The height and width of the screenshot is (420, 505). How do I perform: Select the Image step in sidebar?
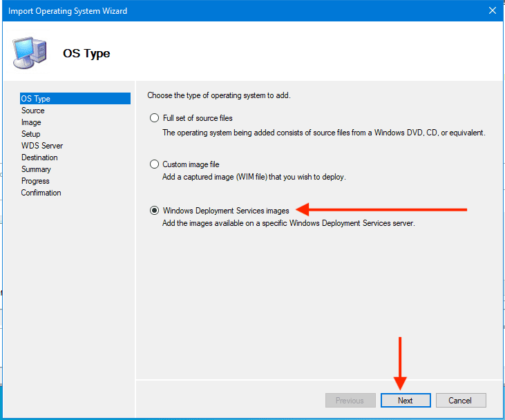pyautogui.click(x=31, y=122)
